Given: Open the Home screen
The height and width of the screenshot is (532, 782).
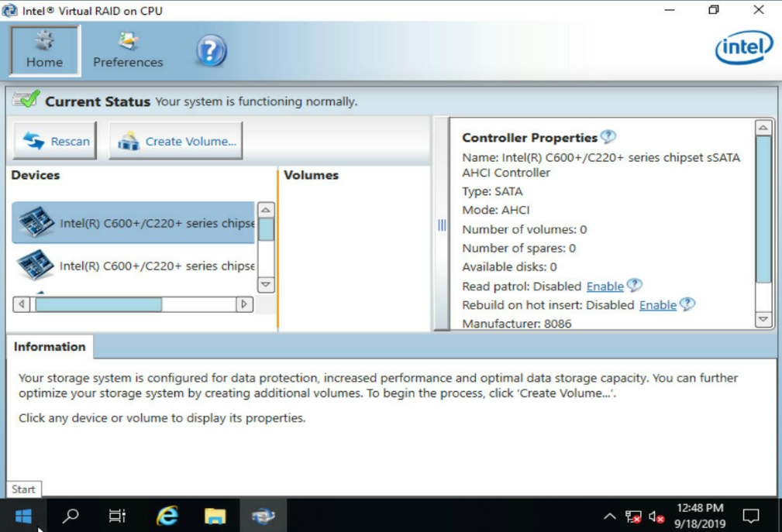Looking at the screenshot, I should [x=43, y=49].
